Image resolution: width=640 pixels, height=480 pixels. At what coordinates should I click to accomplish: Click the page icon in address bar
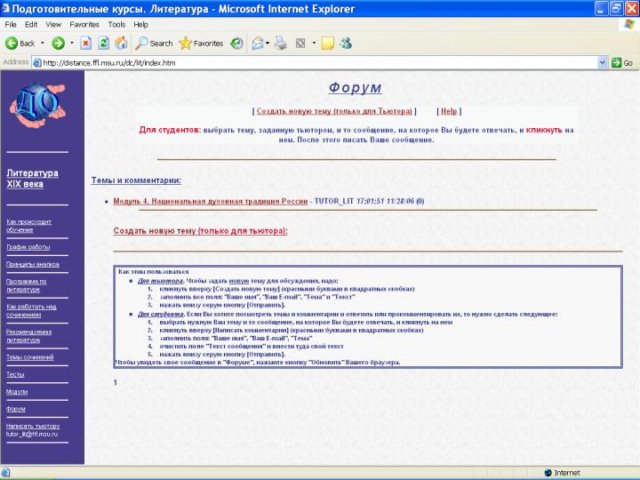[37, 63]
